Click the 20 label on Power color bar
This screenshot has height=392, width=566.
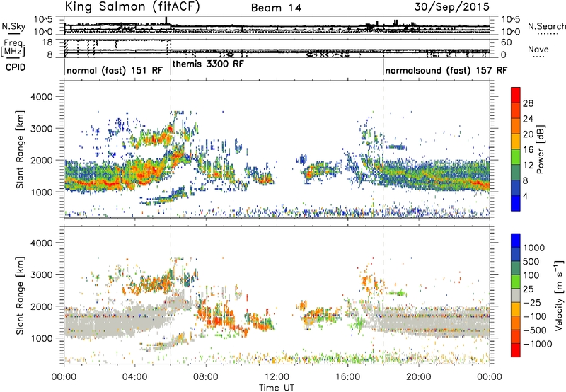pyautogui.click(x=528, y=134)
